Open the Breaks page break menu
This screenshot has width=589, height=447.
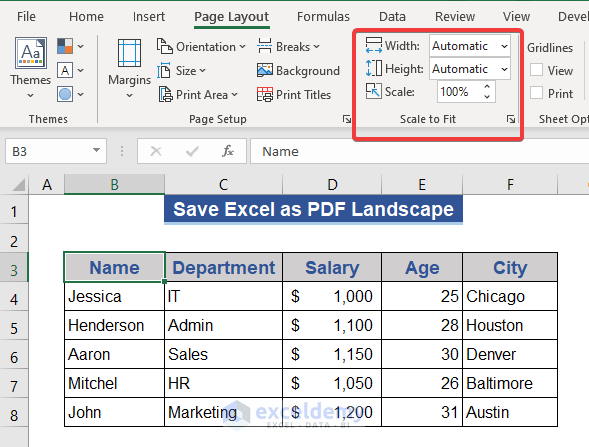coord(288,47)
